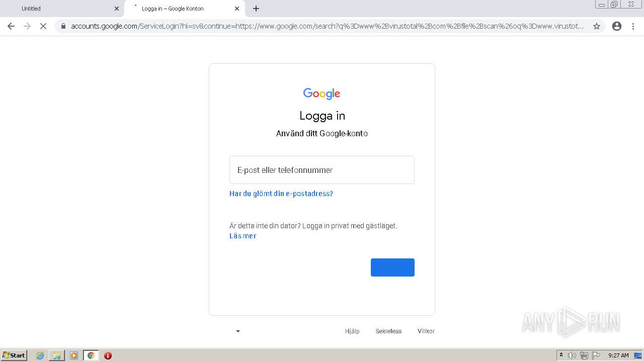
Task: Open the Har du glömt din e-postadress link
Action: (x=281, y=194)
